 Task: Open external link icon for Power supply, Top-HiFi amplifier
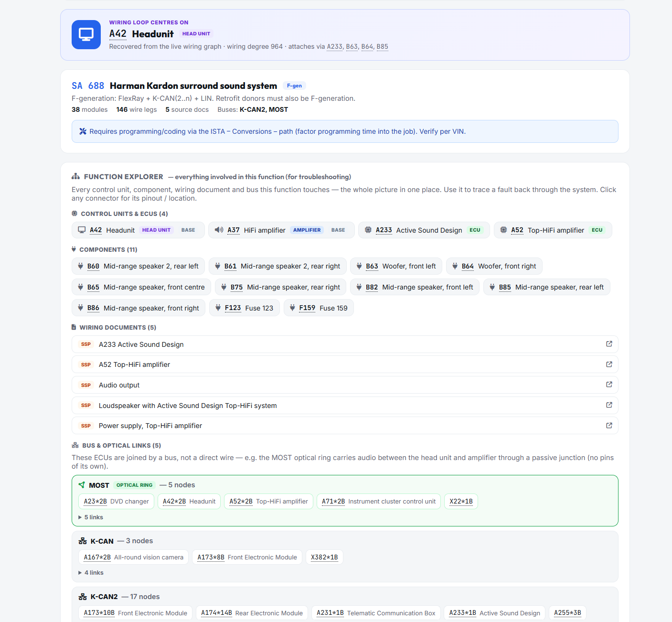pos(609,426)
